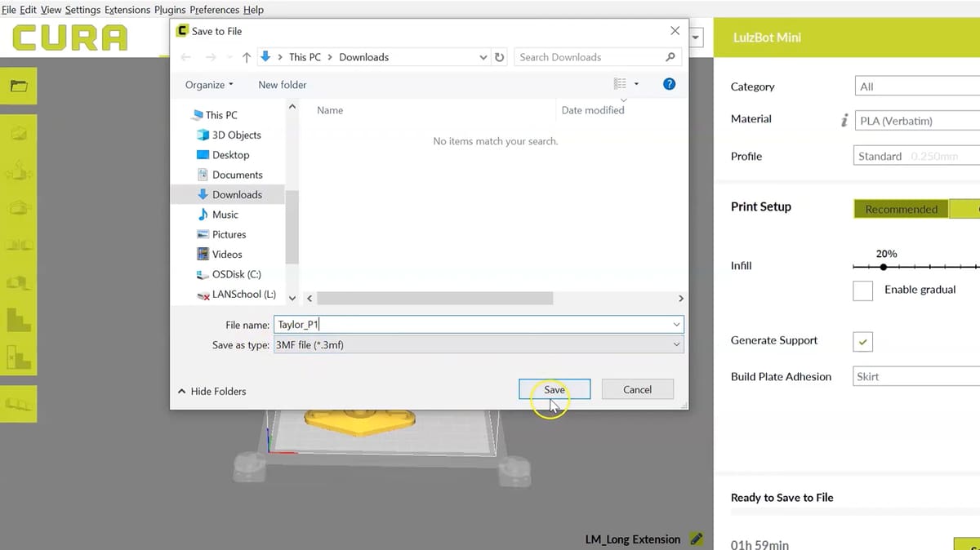Click the blue download arrow icon in the address bar
The image size is (980, 550).
[265, 57]
